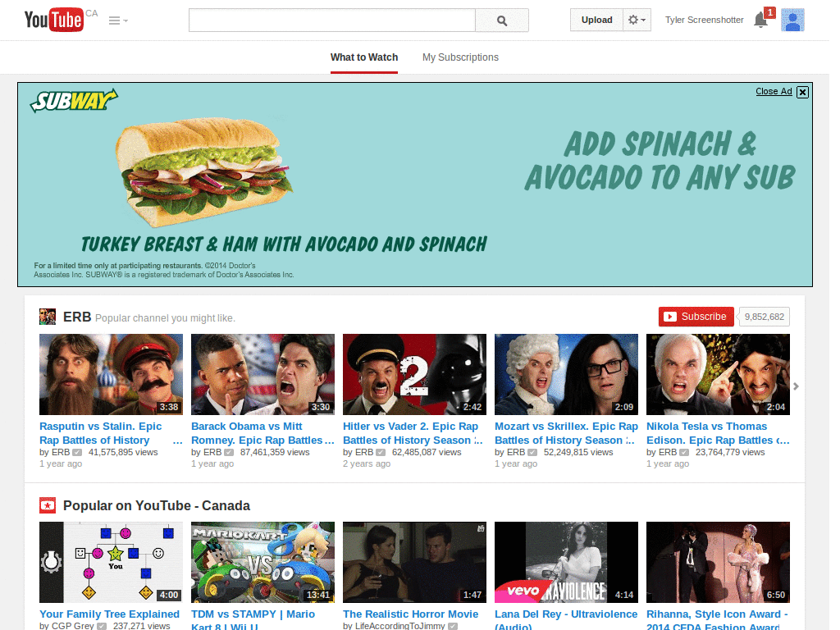Screen dimensions: 840x630
Task: Click Your Family Tree Explained title
Action: (x=109, y=614)
